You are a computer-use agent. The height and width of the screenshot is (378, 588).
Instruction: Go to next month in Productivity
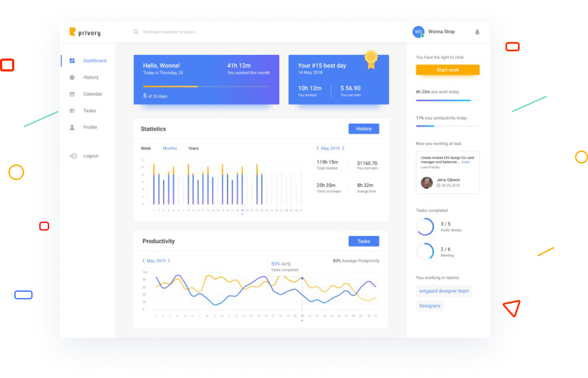(x=169, y=260)
